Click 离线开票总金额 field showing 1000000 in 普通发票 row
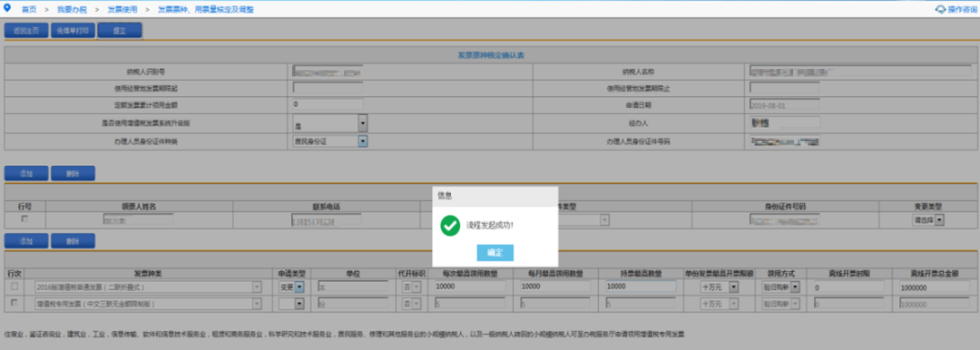 click(x=935, y=287)
